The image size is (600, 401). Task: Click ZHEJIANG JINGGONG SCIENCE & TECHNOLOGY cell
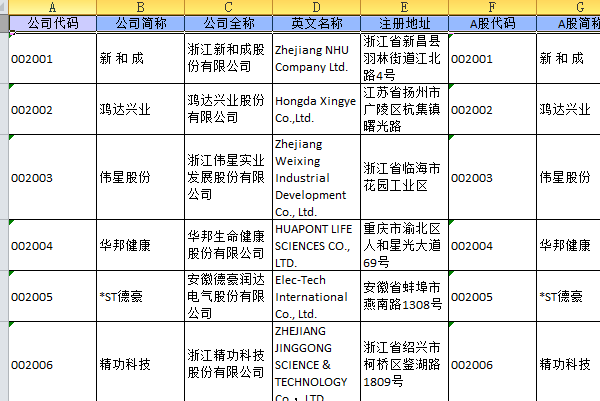coord(316,362)
